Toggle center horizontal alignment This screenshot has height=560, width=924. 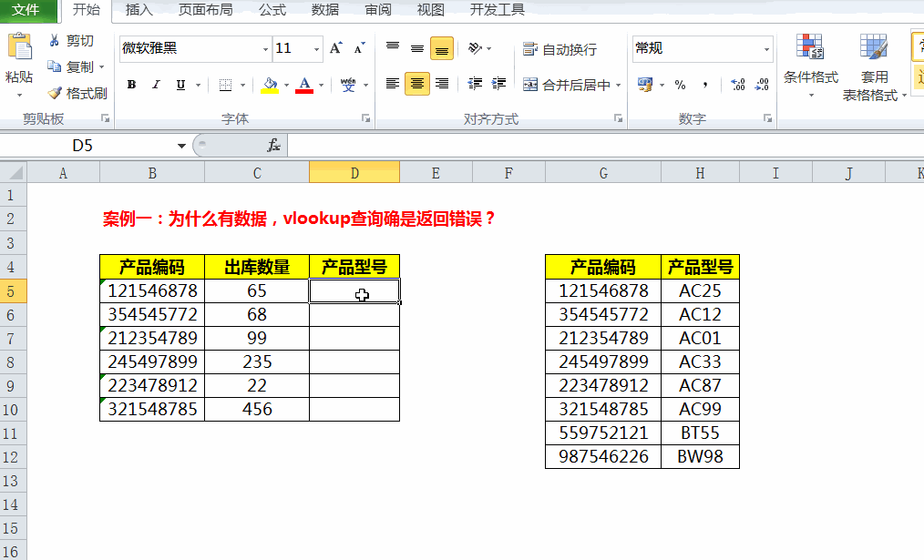click(417, 84)
